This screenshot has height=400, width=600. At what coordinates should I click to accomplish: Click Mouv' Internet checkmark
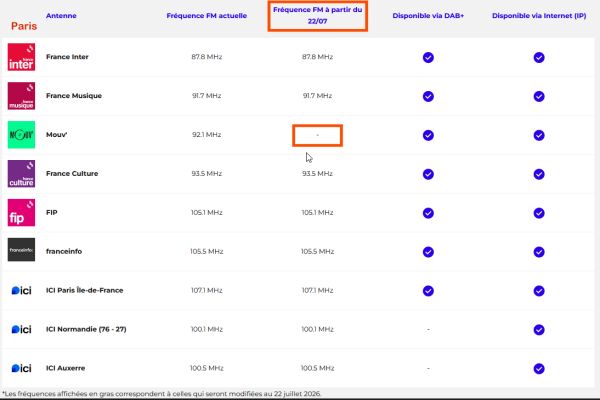coord(539,135)
